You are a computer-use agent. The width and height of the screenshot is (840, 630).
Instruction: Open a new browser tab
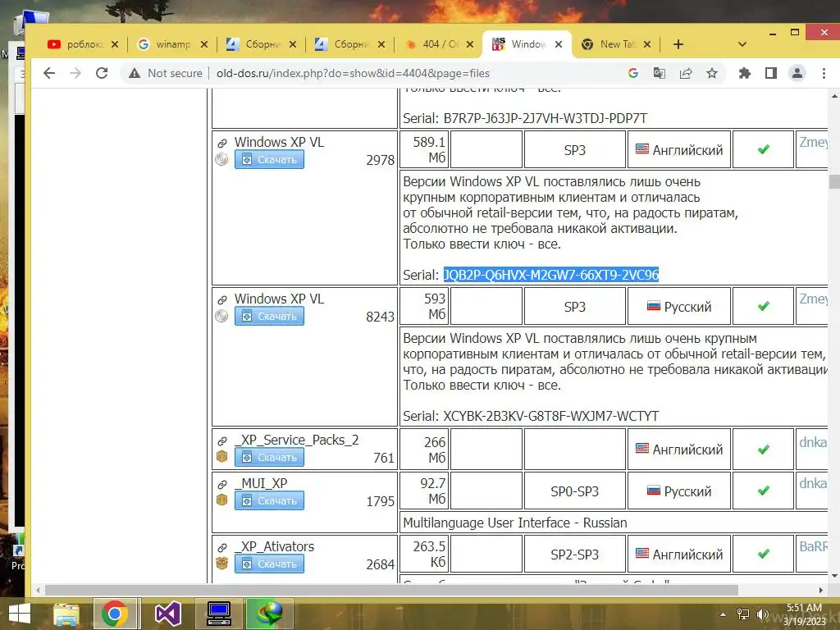pyautogui.click(x=678, y=44)
